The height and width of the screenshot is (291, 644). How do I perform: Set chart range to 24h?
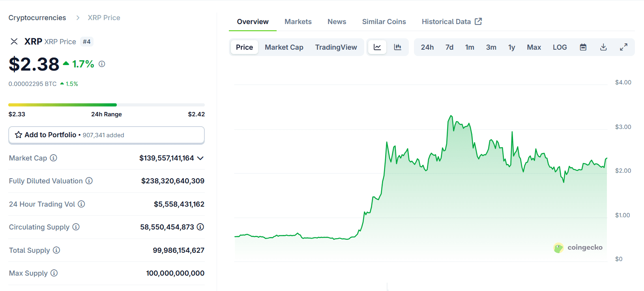[427, 47]
